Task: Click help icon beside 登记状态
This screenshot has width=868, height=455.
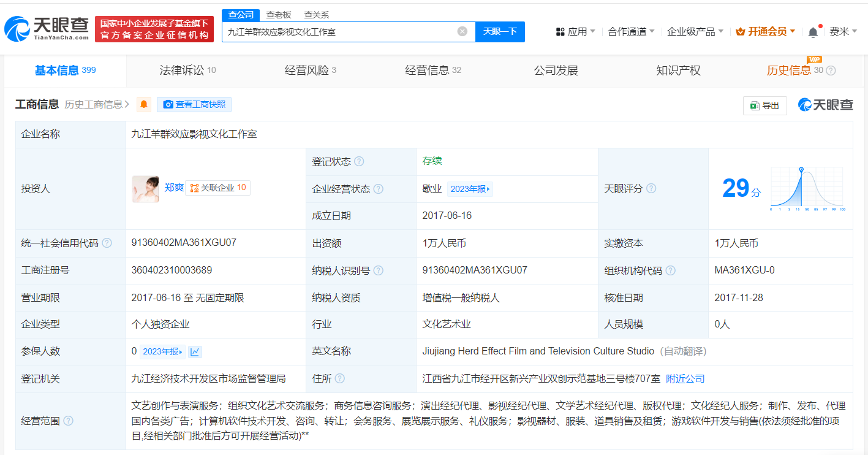Action: click(359, 162)
